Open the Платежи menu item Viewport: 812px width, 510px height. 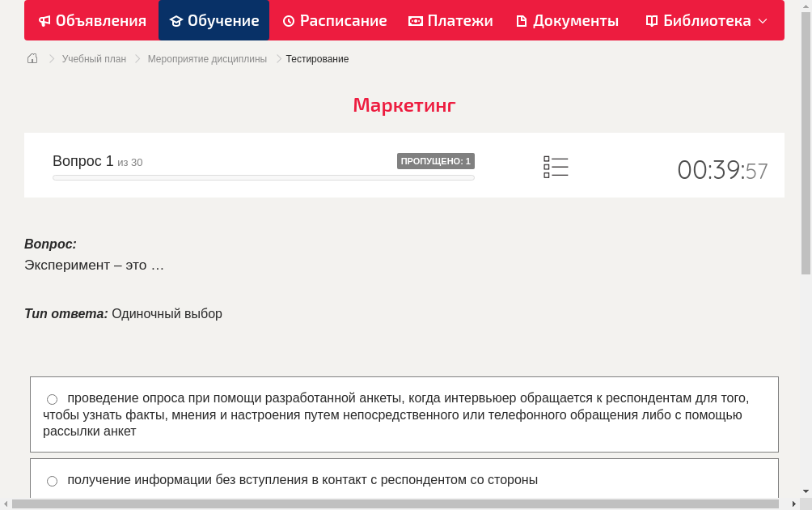point(450,20)
